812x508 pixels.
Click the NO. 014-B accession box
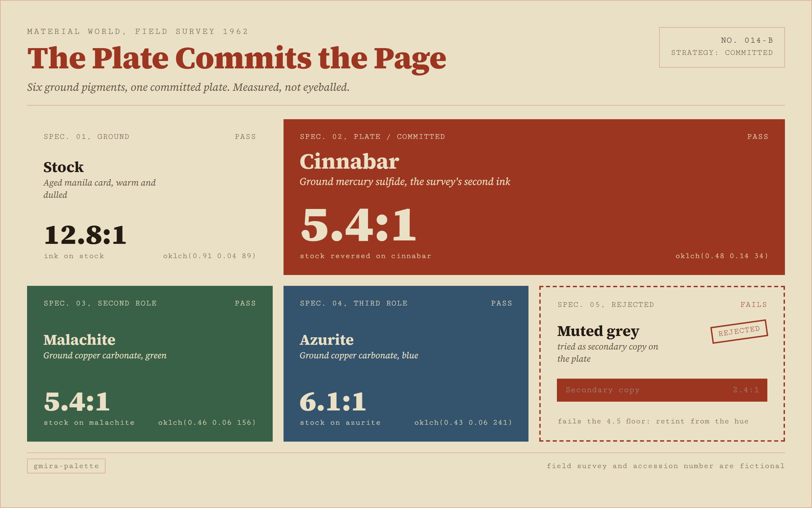(722, 47)
